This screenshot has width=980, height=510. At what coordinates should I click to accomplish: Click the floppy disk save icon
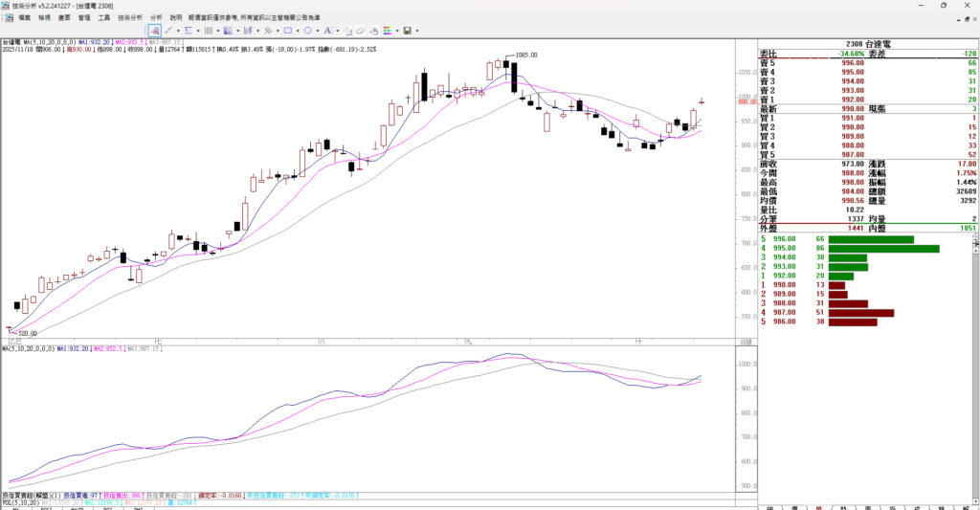407,31
